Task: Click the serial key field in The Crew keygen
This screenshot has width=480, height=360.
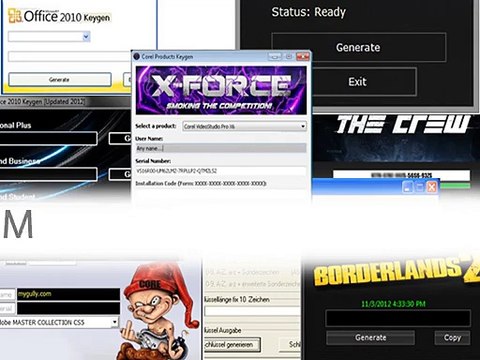Action: (401, 175)
